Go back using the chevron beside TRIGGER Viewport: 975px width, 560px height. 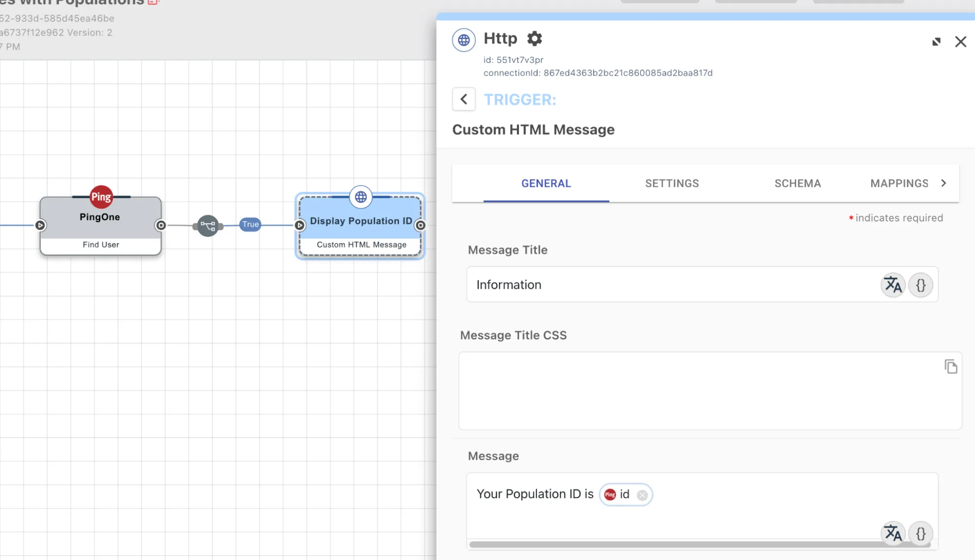(x=464, y=100)
